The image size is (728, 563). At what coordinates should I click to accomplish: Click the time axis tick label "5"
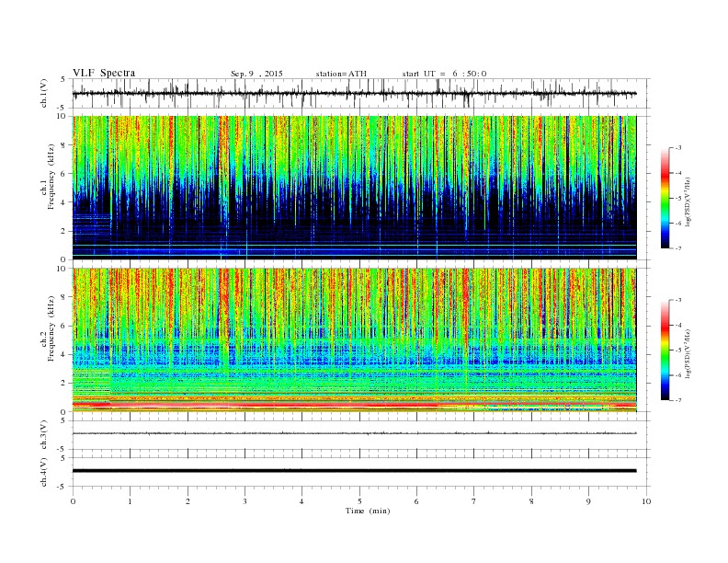[359, 501]
